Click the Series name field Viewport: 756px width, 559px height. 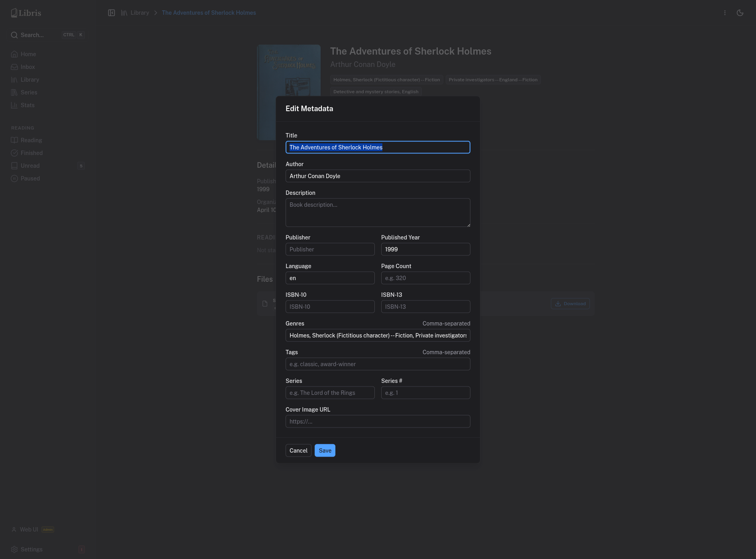(330, 393)
